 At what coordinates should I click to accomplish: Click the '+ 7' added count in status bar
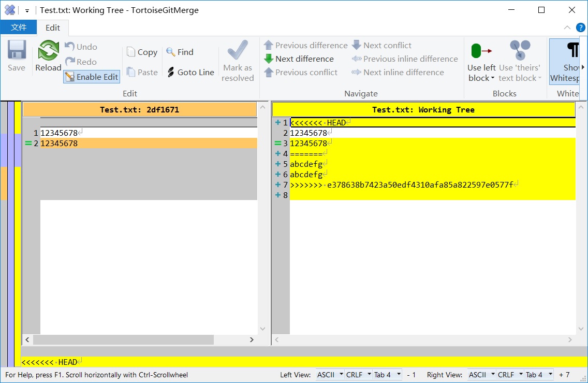coord(564,375)
